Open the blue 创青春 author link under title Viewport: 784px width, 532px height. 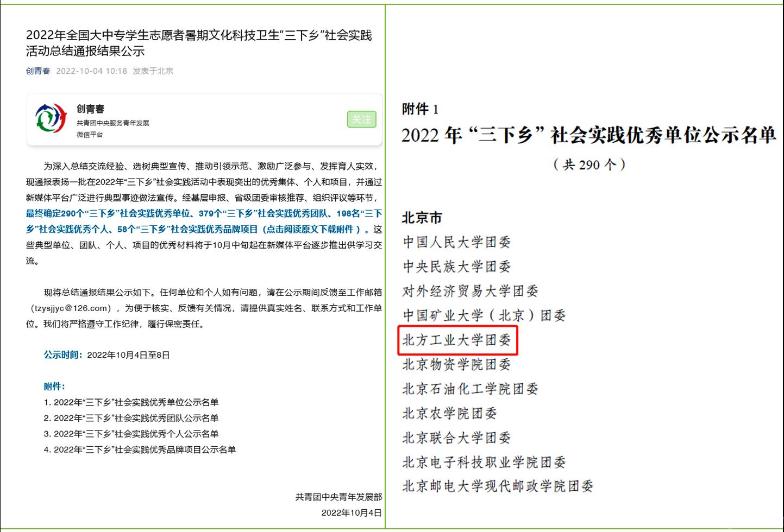coord(38,71)
